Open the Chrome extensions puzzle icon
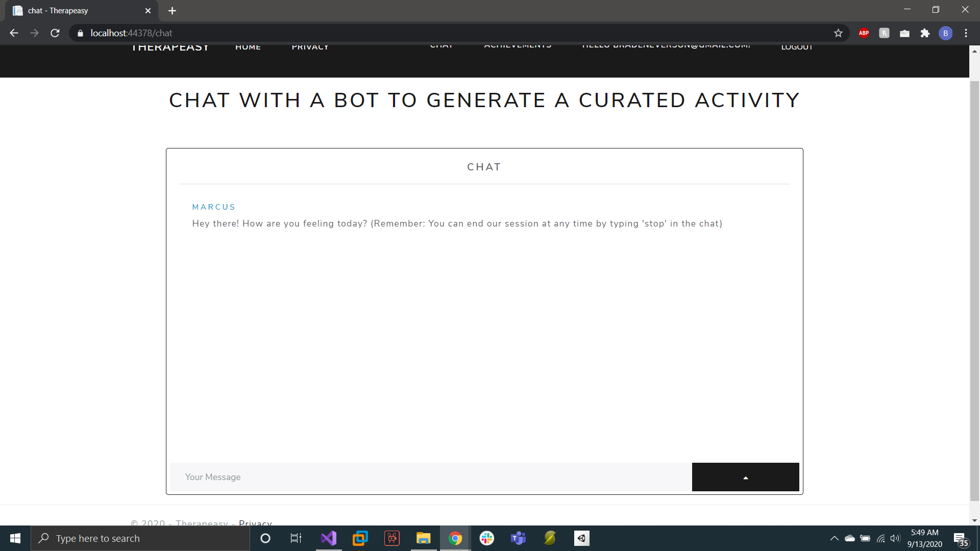The height and width of the screenshot is (551, 980). click(925, 33)
